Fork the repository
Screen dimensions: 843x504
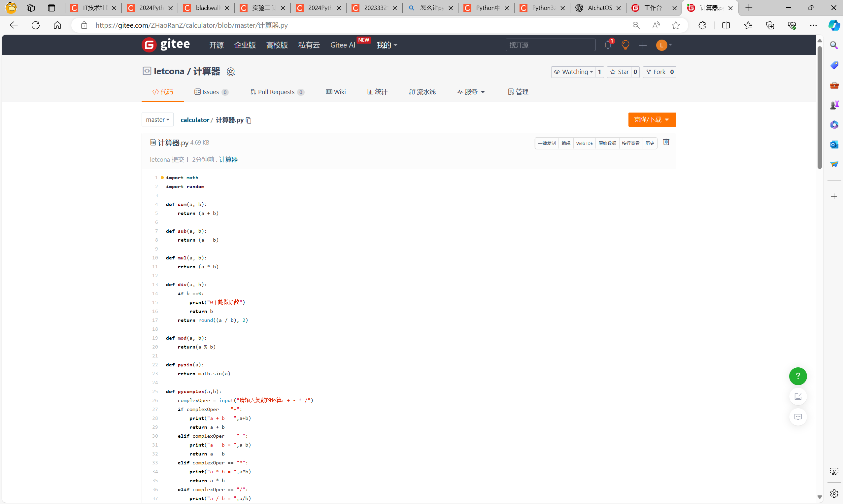656,72
